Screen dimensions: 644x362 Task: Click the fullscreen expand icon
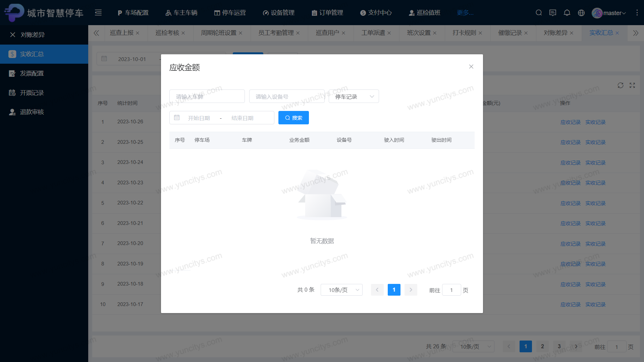632,85
